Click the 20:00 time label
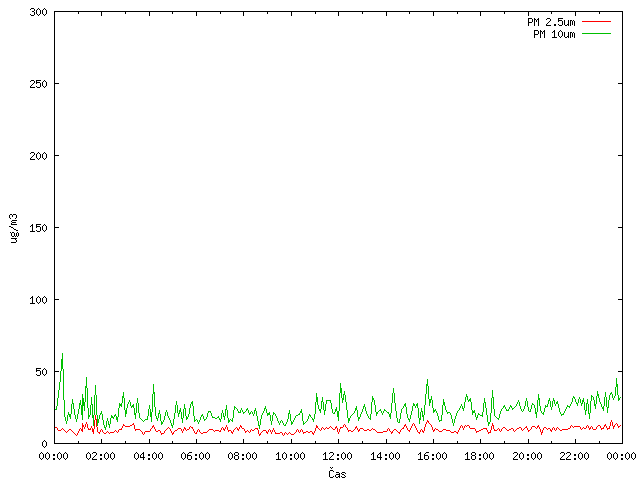This screenshot has height=480, width=640. click(527, 456)
